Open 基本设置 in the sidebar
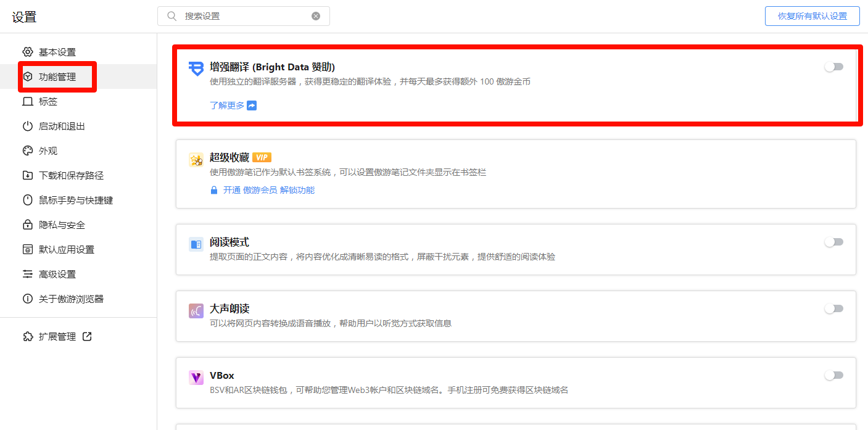Image resolution: width=868 pixels, height=430 pixels. (57, 52)
